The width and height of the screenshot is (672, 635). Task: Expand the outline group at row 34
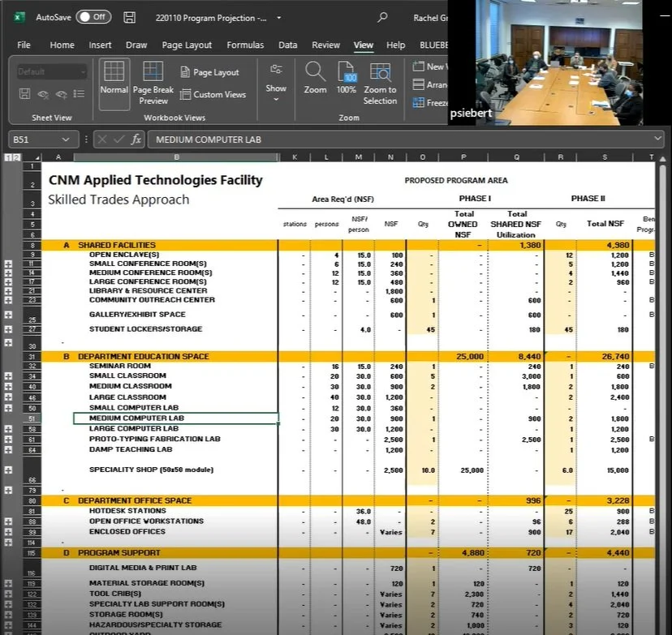[8, 376]
